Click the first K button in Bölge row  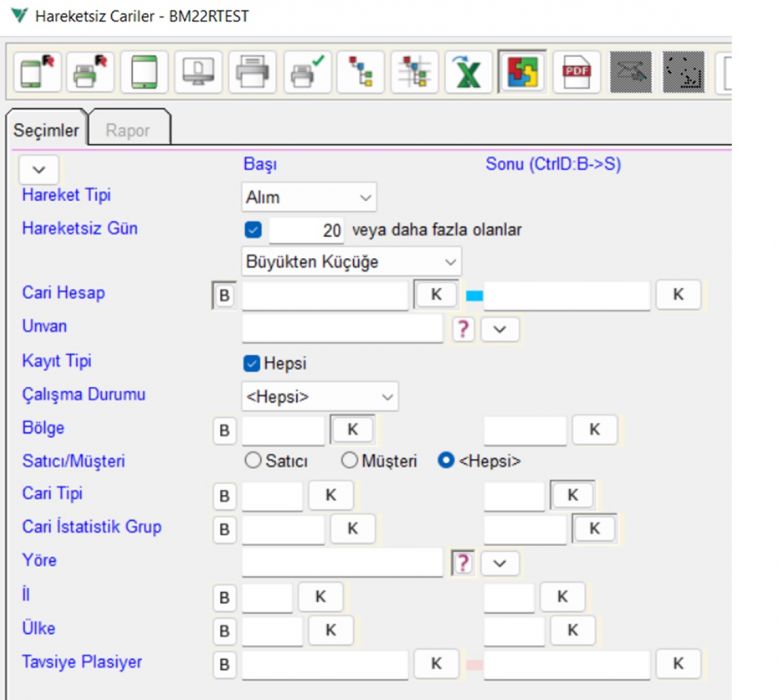coord(351,429)
